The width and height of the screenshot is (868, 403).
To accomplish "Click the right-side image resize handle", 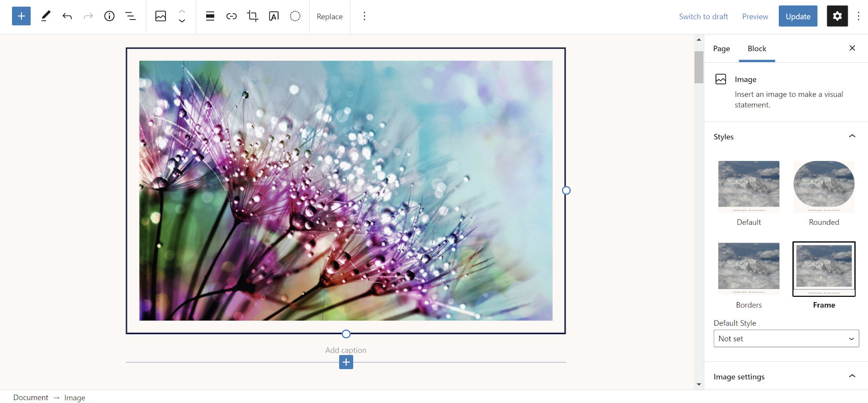I will 566,191.
